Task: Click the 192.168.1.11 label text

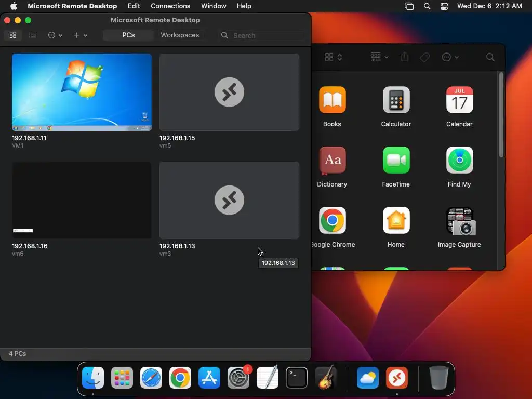Action: tap(29, 138)
